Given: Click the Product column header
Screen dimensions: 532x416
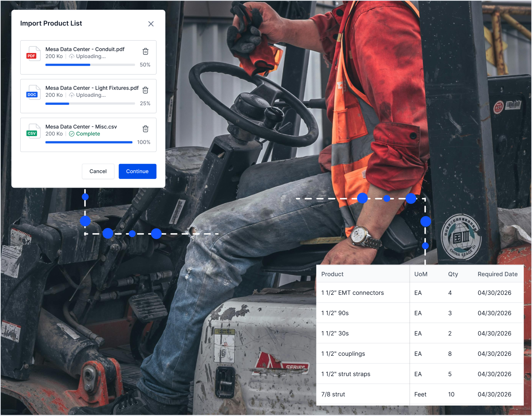Looking at the screenshot, I should coord(332,274).
